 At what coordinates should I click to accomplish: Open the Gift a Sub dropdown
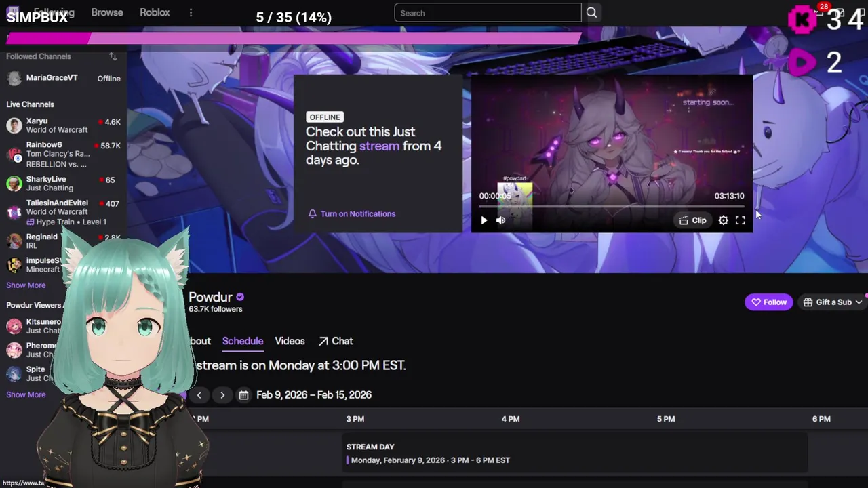tap(833, 302)
